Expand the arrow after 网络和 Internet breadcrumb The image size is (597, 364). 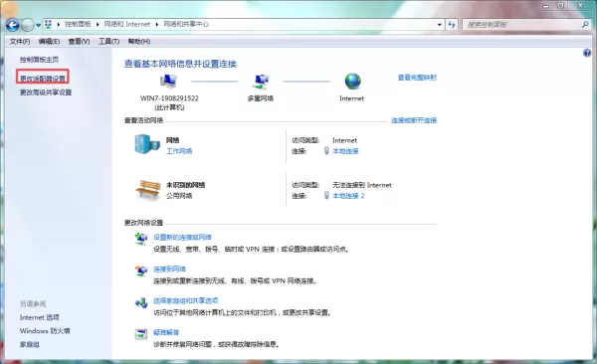tap(157, 25)
